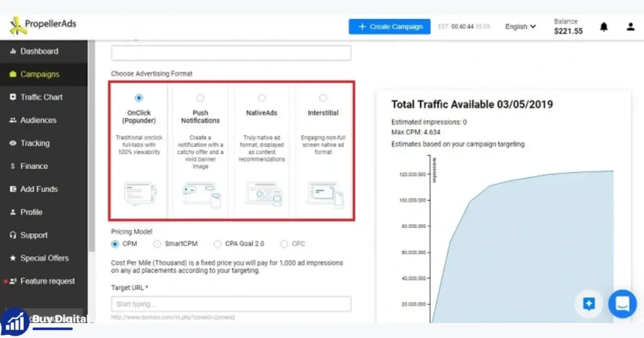Select the OnClick (Popunder) radio button
This screenshot has height=338, width=644.
pos(139,98)
